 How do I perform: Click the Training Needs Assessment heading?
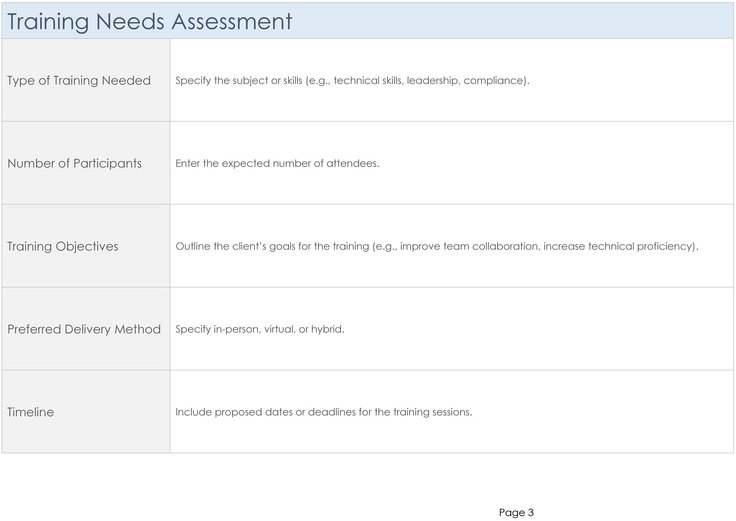click(x=150, y=22)
